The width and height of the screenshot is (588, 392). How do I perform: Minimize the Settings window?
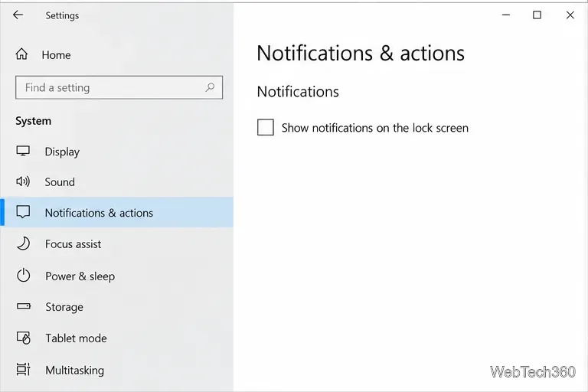pos(506,15)
